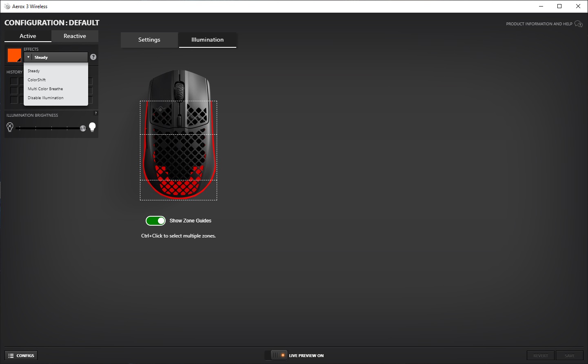Collapse the Effects dropdown showing Steady

click(56, 57)
